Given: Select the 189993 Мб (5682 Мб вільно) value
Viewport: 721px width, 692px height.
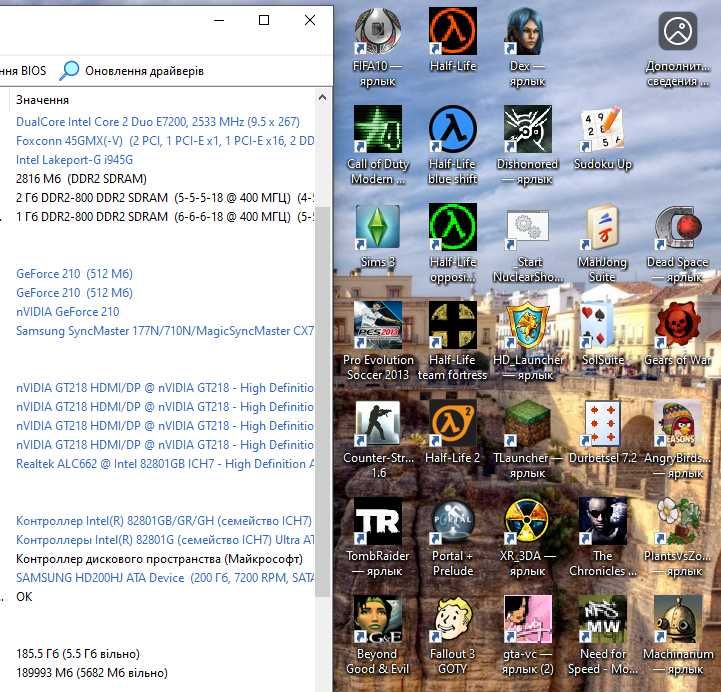Looking at the screenshot, I should (x=92, y=673).
